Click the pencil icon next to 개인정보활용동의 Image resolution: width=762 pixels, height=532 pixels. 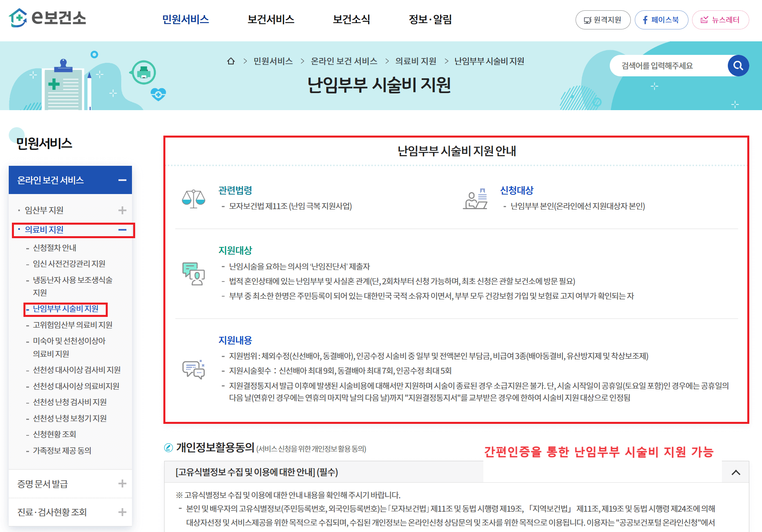[x=168, y=447]
